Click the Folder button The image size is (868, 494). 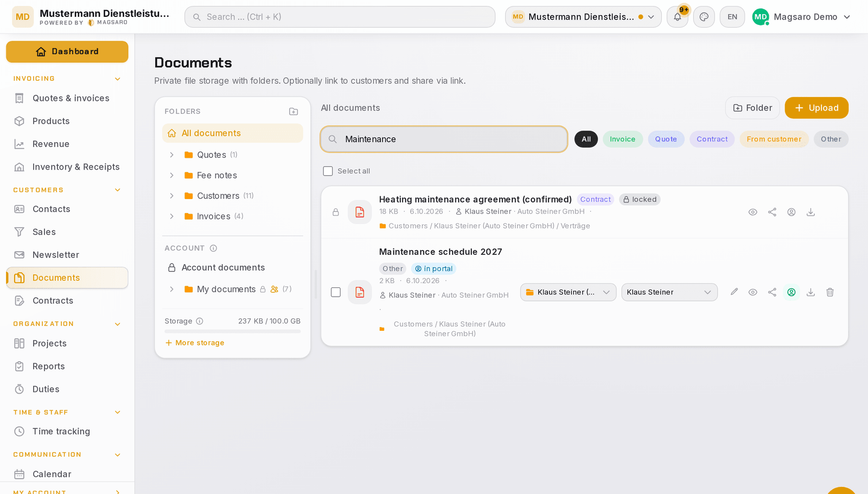click(x=752, y=108)
